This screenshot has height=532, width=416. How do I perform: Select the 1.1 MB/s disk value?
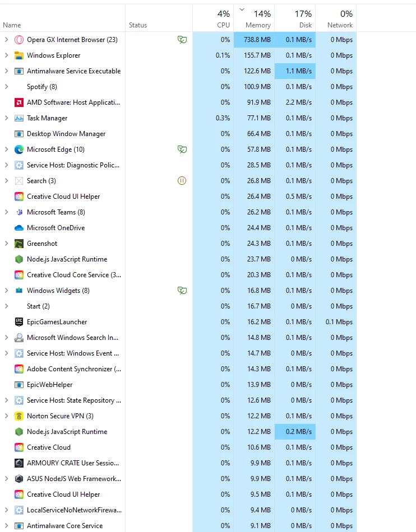(295, 71)
